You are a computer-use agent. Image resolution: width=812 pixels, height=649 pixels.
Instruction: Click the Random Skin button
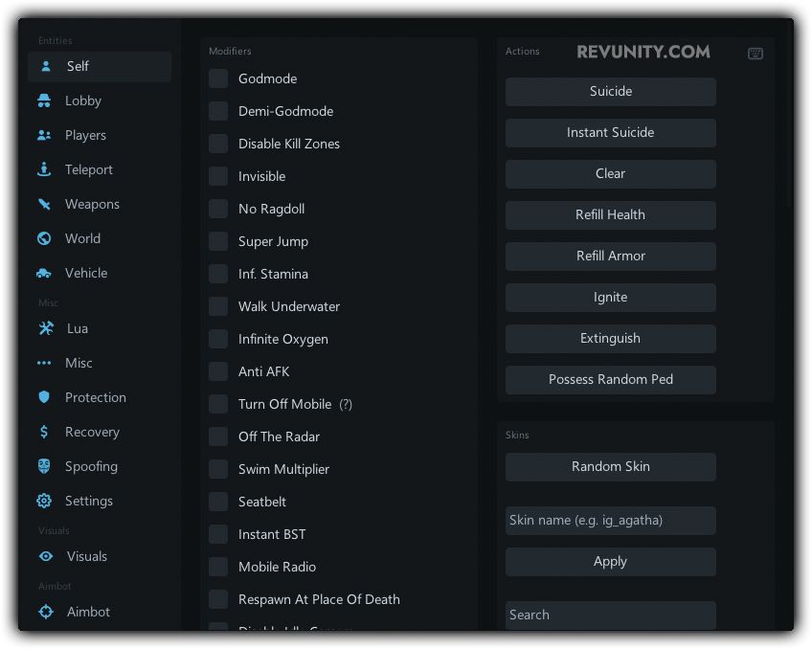tap(610, 467)
